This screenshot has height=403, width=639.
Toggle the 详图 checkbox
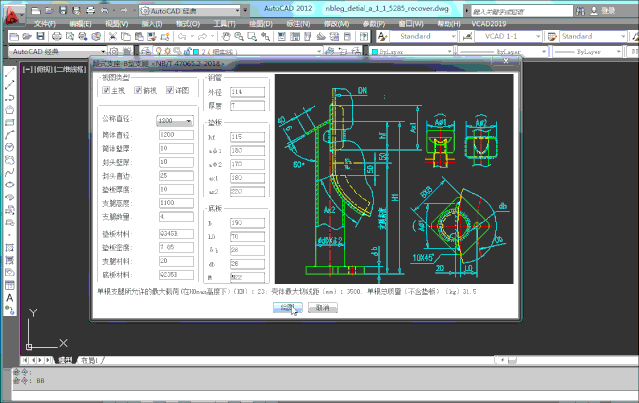pos(171,91)
